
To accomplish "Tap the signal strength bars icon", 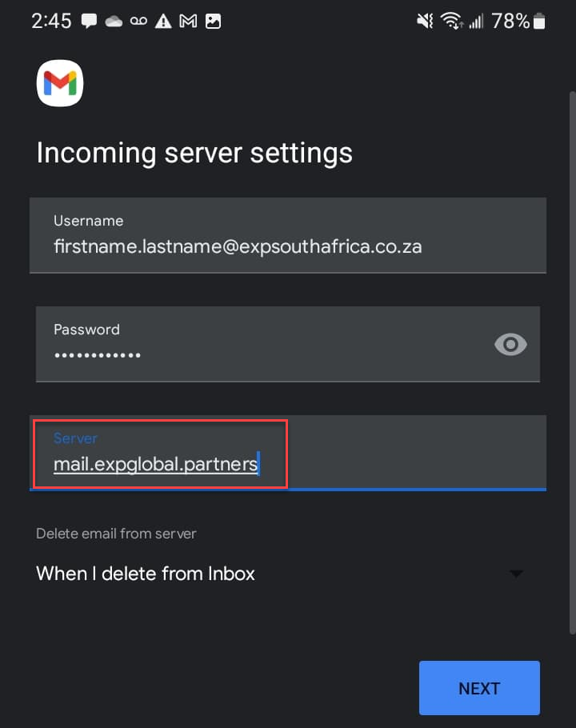I will pyautogui.click(x=476, y=22).
